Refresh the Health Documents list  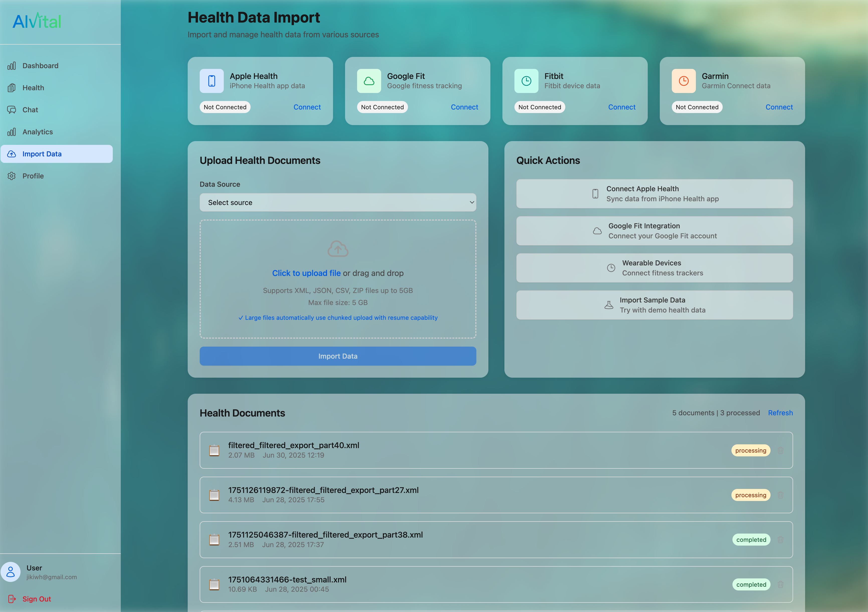780,413
